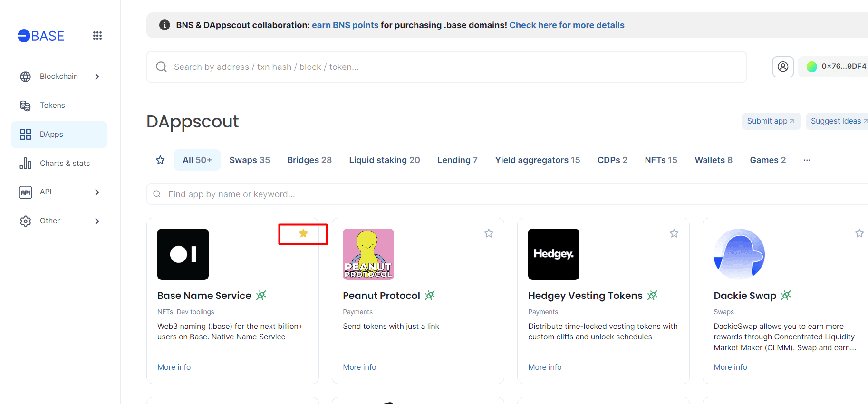Image resolution: width=868 pixels, height=404 pixels.
Task: Open More info for Hedgey Vesting Tokens
Action: point(545,367)
